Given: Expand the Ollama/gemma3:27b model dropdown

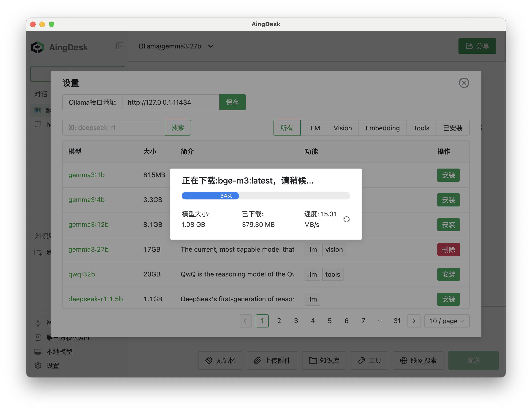Looking at the screenshot, I should [176, 46].
